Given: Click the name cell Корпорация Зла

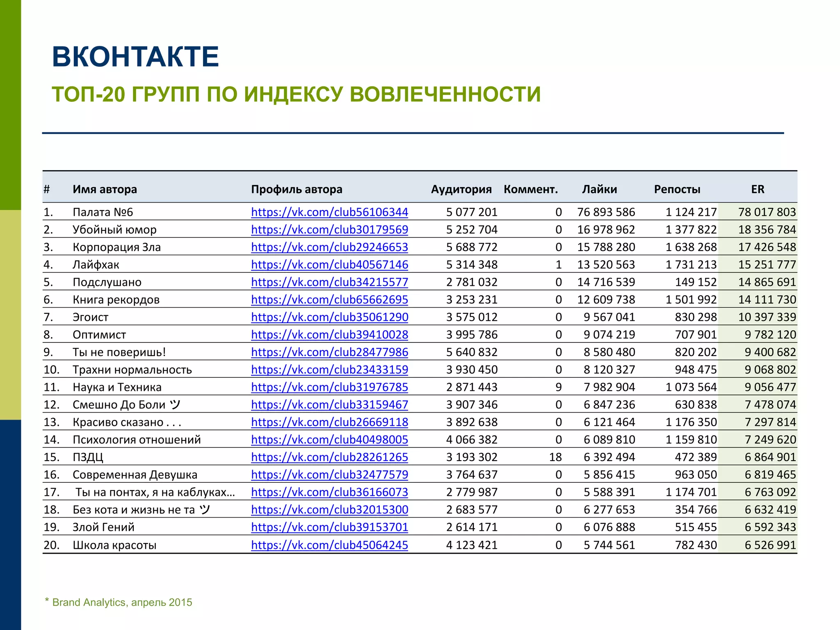Looking at the screenshot, I should click(116, 247).
